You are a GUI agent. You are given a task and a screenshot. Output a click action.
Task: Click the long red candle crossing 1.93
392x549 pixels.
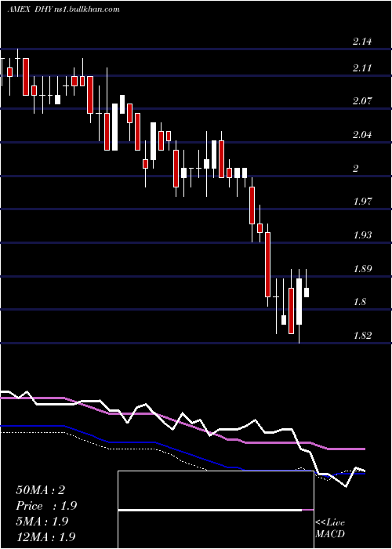point(268,265)
